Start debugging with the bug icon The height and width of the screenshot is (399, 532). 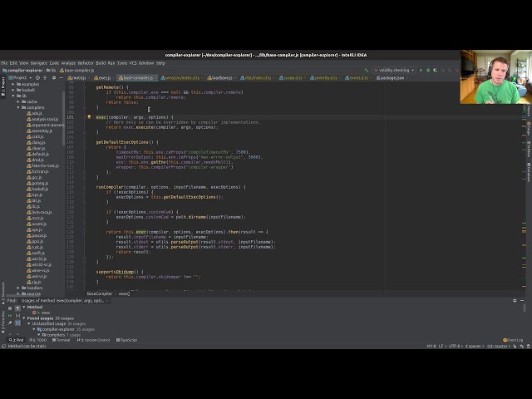(428, 70)
